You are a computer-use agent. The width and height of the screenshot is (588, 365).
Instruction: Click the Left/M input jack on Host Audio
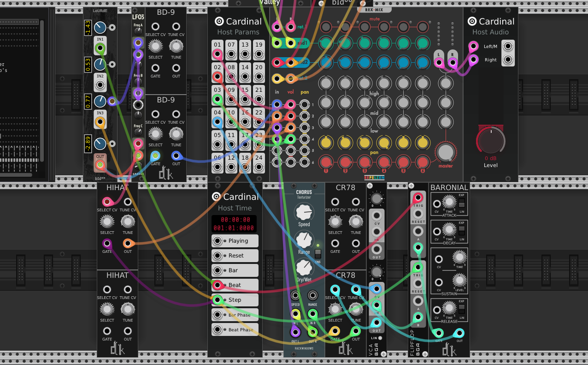[x=508, y=46]
